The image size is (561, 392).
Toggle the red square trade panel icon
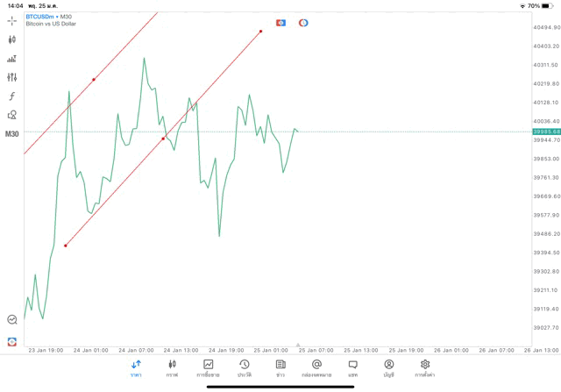tap(280, 23)
